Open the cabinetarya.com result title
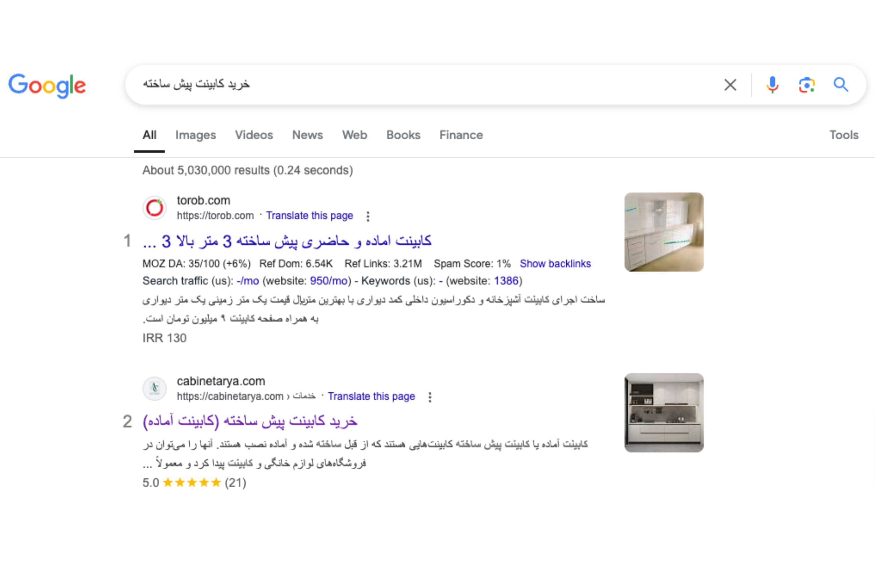 [x=250, y=421]
